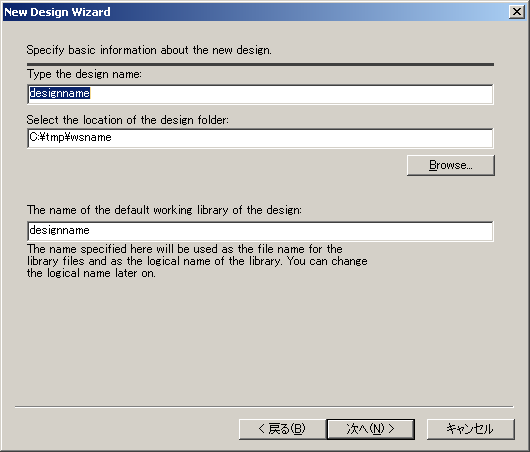Focus the design folder location field

coord(260,138)
